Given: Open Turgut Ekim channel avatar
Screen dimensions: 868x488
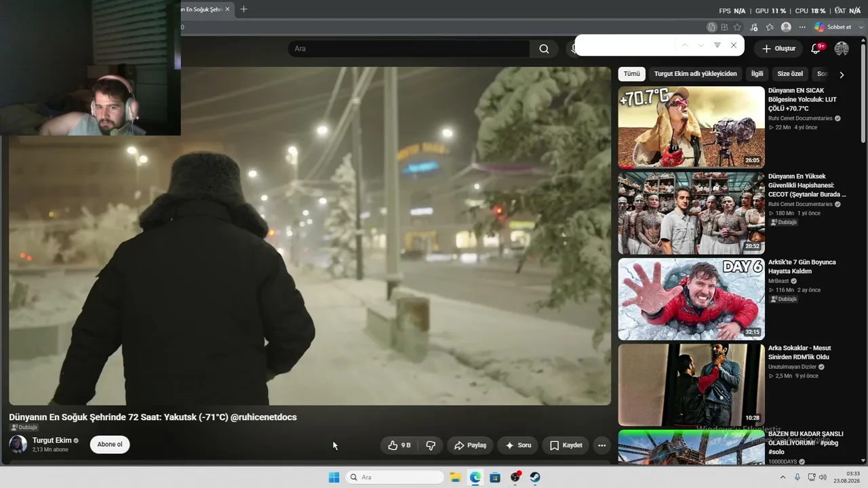Looking at the screenshot, I should (x=18, y=444).
